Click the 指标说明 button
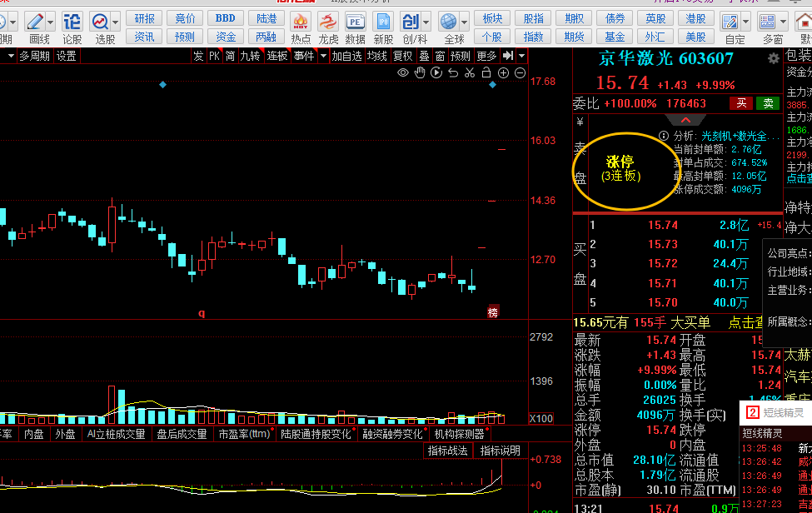 coord(500,451)
